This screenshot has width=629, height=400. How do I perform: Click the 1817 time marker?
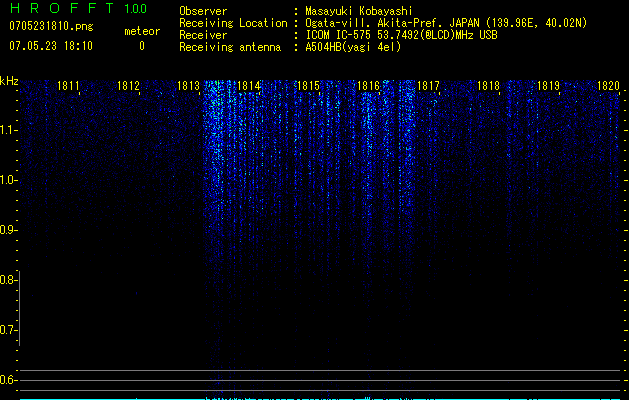pos(428,86)
